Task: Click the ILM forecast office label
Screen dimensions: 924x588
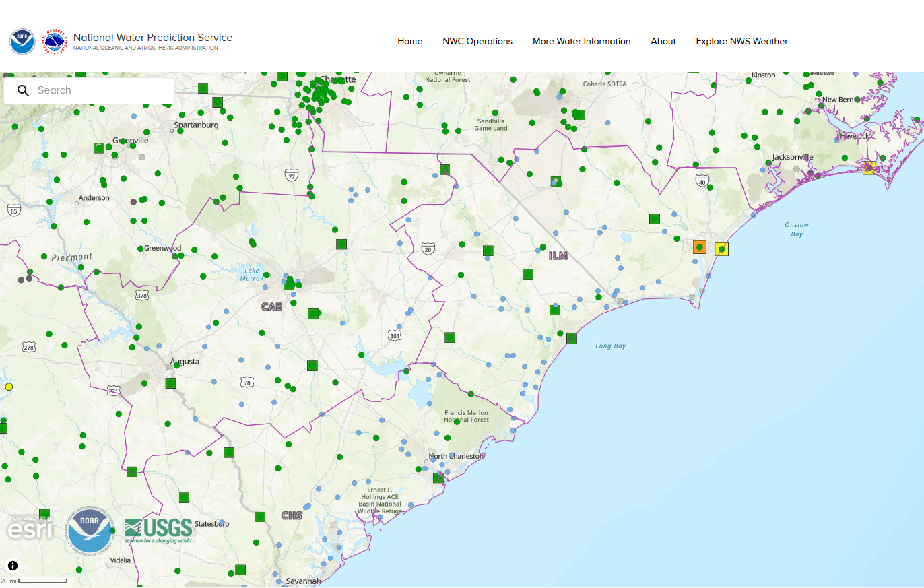Action: (x=558, y=256)
